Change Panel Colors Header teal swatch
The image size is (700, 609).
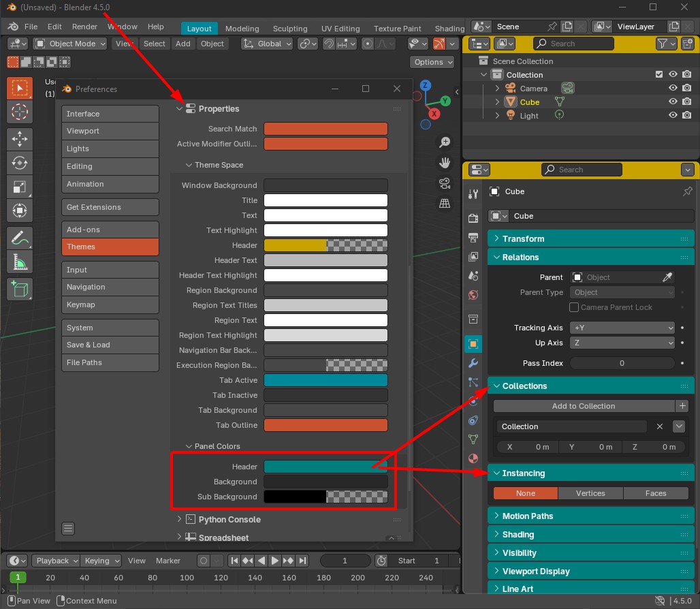point(325,467)
